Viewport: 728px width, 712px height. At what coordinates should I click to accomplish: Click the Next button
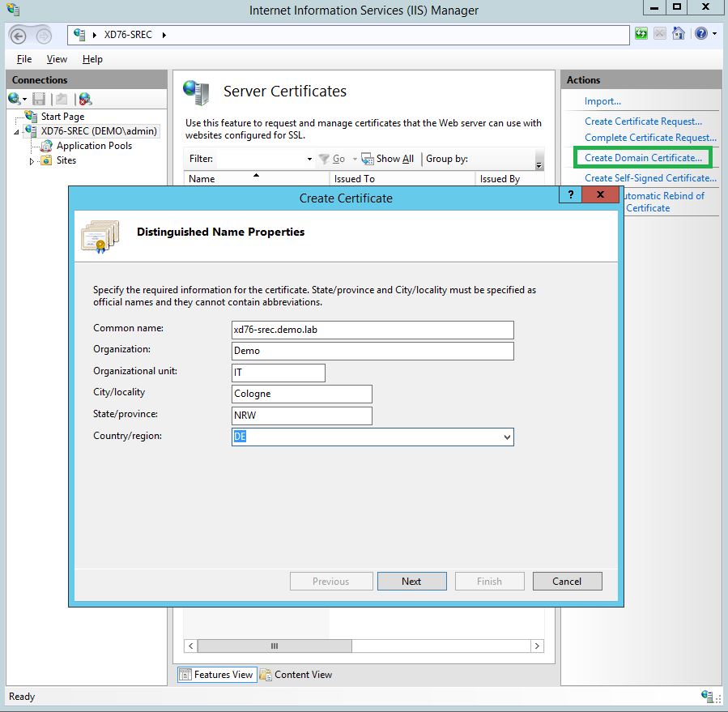[x=411, y=581]
